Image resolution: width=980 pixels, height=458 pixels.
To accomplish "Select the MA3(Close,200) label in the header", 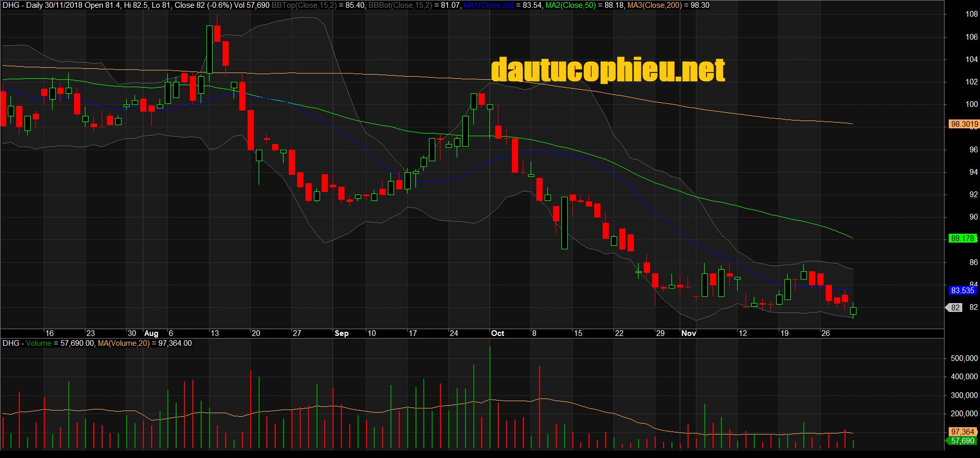I will point(654,5).
